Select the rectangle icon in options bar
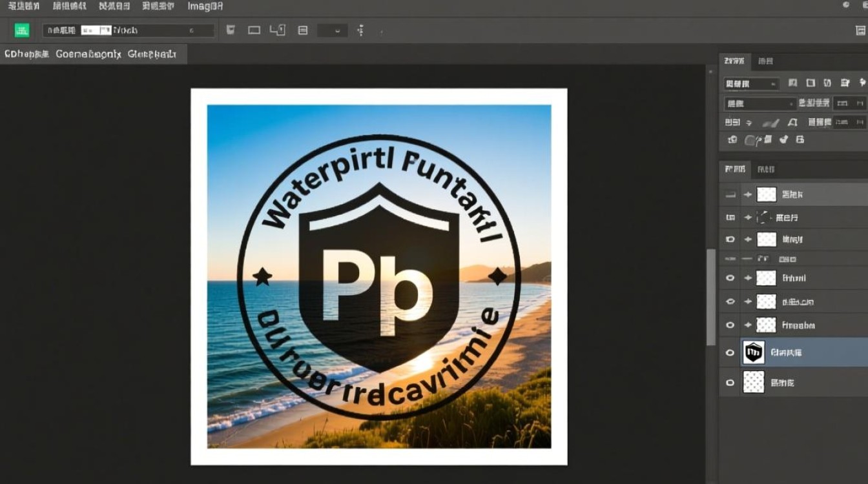Screen dimensions: 868x484 pos(254,30)
